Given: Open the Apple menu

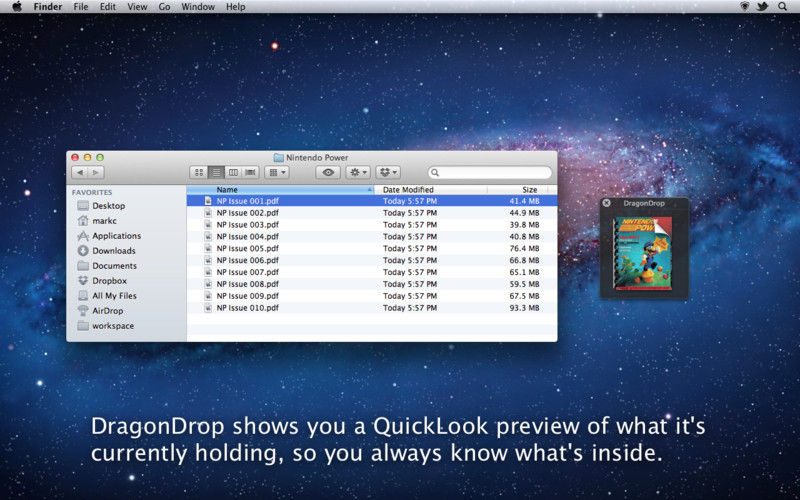Looking at the screenshot, I should [17, 7].
